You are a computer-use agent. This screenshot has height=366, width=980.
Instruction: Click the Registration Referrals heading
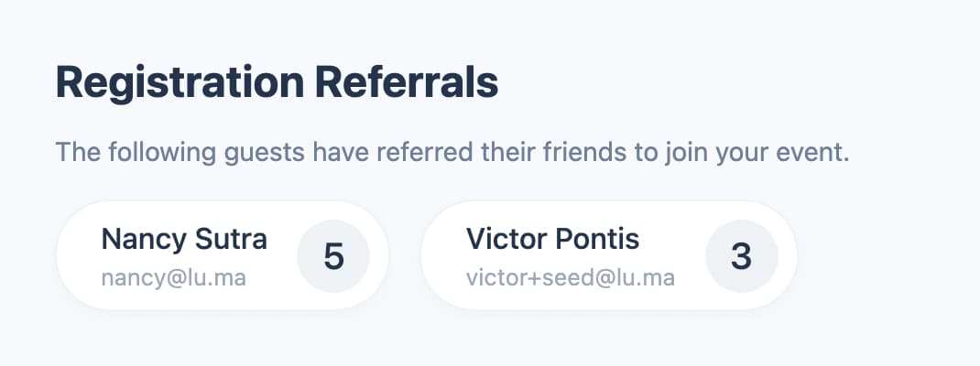pyautogui.click(x=277, y=84)
